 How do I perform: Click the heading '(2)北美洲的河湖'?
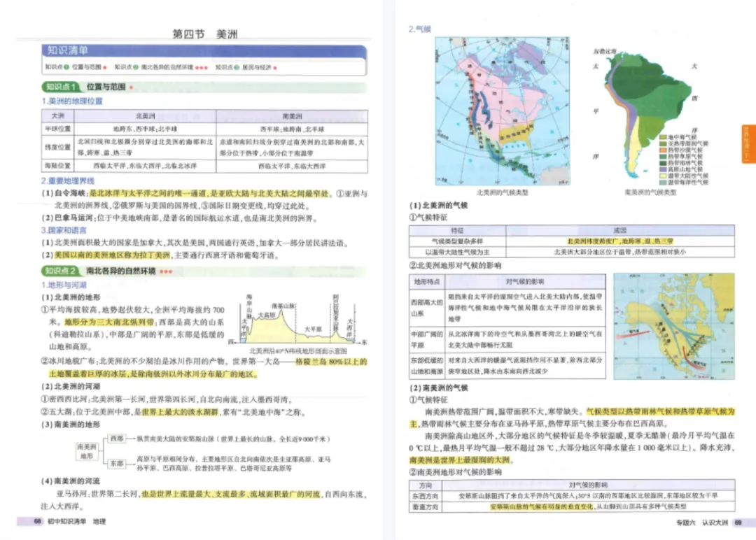71,386
